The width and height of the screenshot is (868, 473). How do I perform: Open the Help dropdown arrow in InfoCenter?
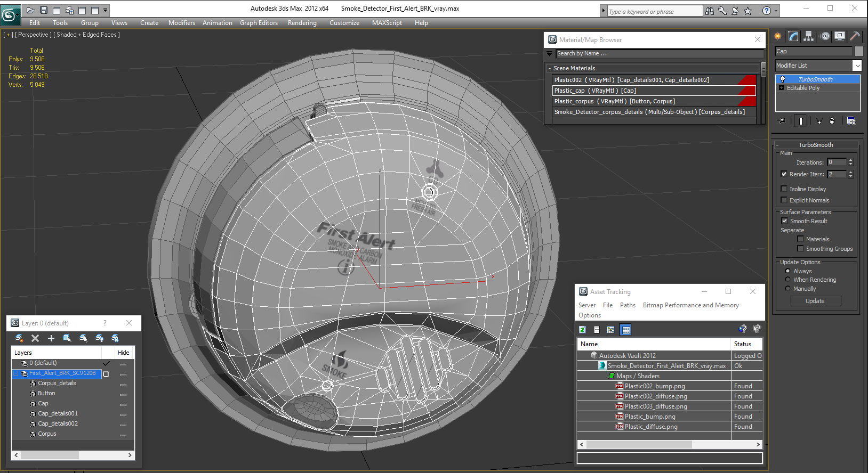[776, 11]
